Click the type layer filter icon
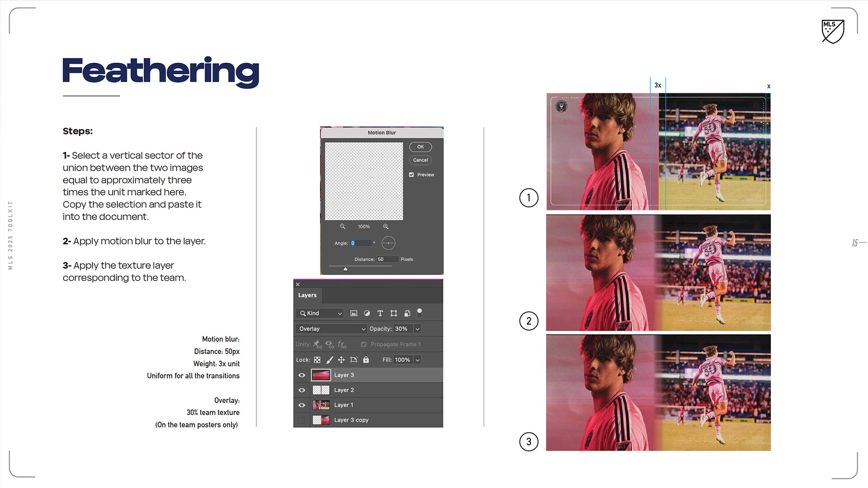 pyautogui.click(x=380, y=313)
